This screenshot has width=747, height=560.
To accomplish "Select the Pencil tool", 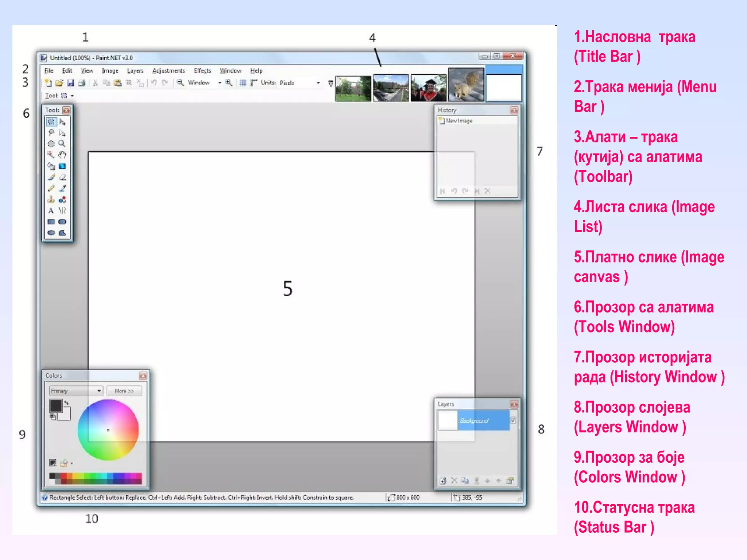I will pos(51,188).
